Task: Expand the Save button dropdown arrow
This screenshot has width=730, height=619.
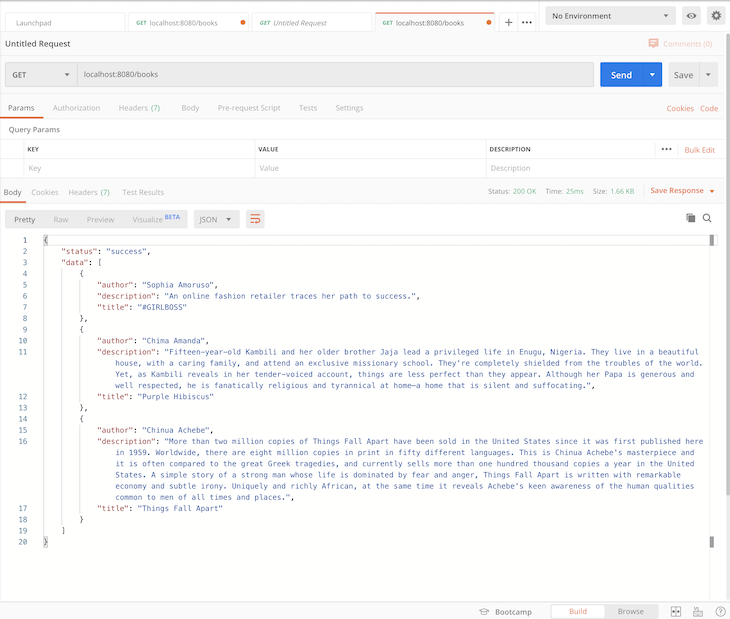Action: pyautogui.click(x=708, y=75)
